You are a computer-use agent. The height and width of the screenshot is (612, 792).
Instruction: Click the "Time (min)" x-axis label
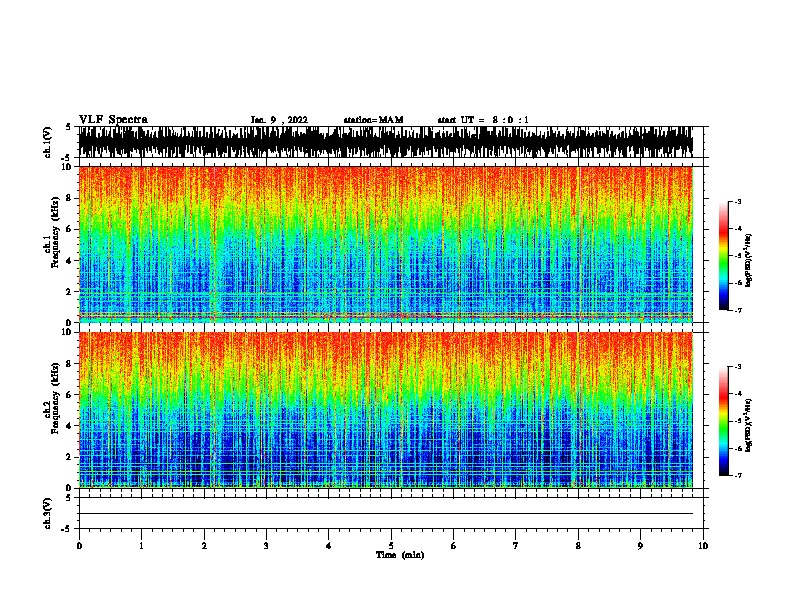[400, 555]
